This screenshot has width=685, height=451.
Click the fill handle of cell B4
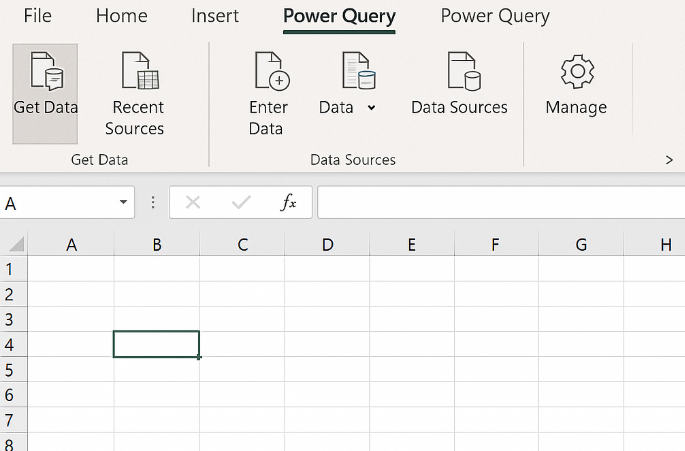click(199, 357)
